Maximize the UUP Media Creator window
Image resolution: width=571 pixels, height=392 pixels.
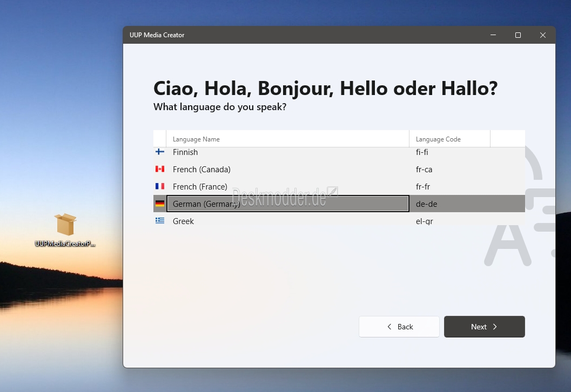[x=518, y=35]
